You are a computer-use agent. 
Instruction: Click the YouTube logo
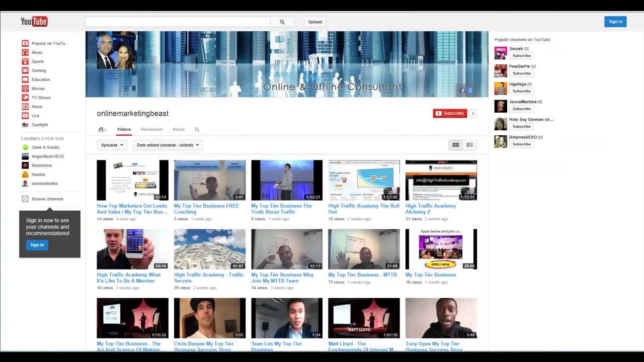34,22
